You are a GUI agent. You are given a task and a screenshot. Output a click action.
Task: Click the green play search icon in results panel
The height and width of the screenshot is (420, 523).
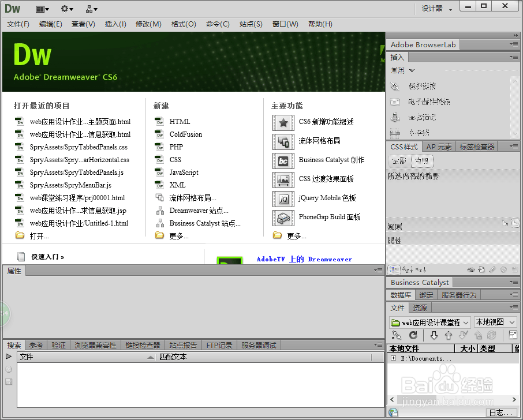click(8, 357)
